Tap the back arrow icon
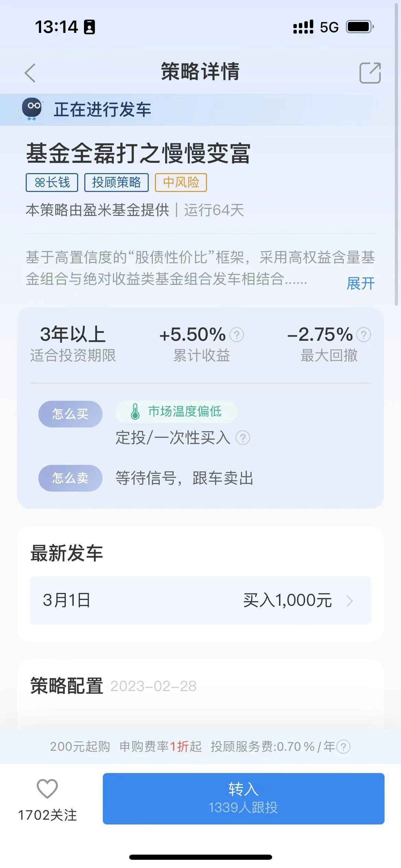Viewport: 401px width, 868px height. 30,73
